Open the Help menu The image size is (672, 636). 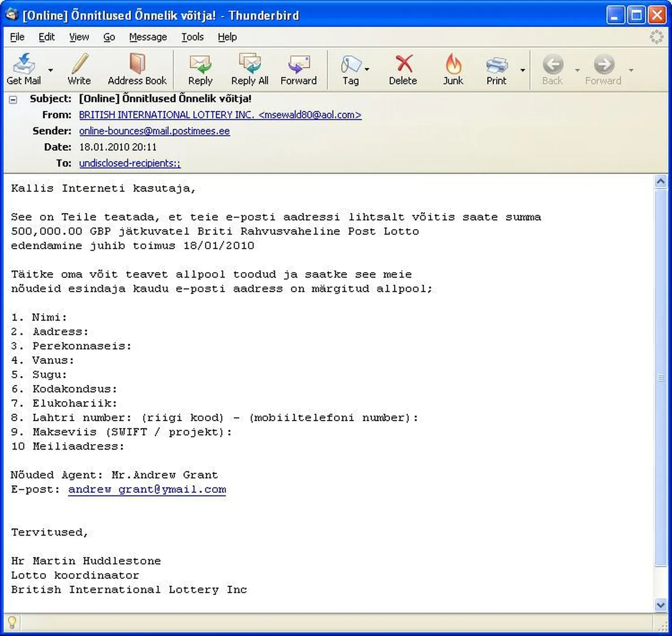pyautogui.click(x=227, y=37)
